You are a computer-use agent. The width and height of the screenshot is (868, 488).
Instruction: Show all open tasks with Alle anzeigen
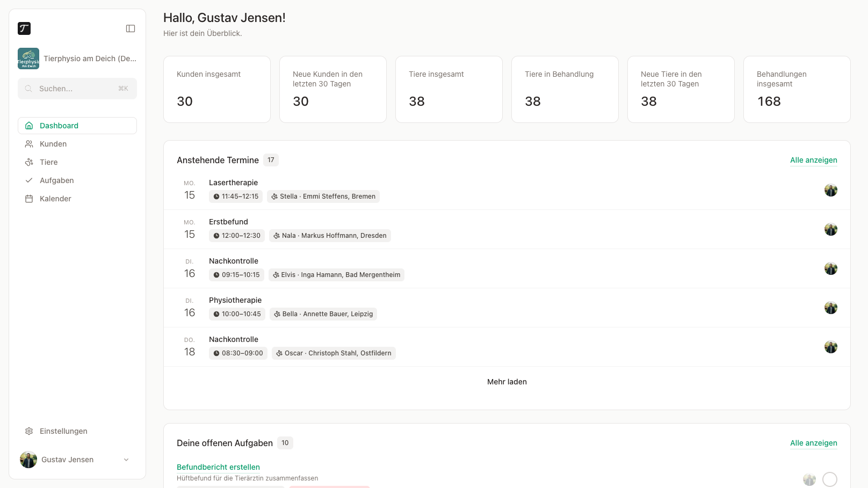[814, 443]
